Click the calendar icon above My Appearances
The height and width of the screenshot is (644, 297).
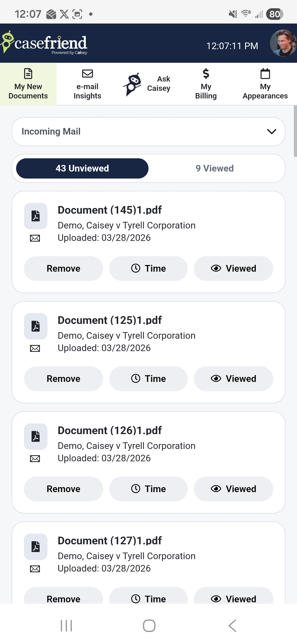[x=265, y=73]
